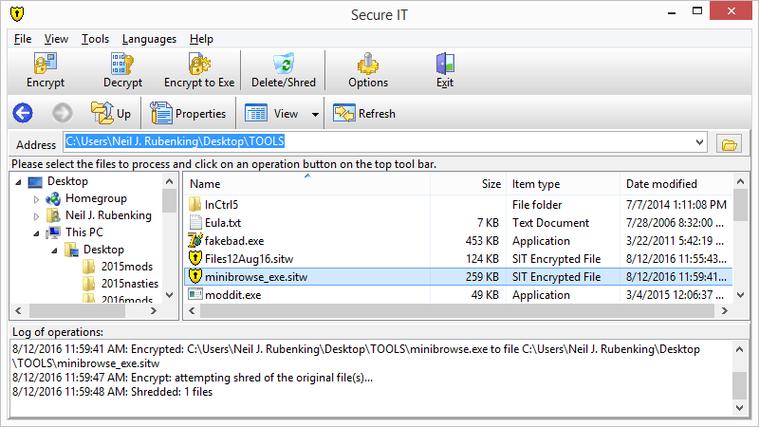Open Properties from the toolbar
This screenshot has width=759, height=427.
188,113
